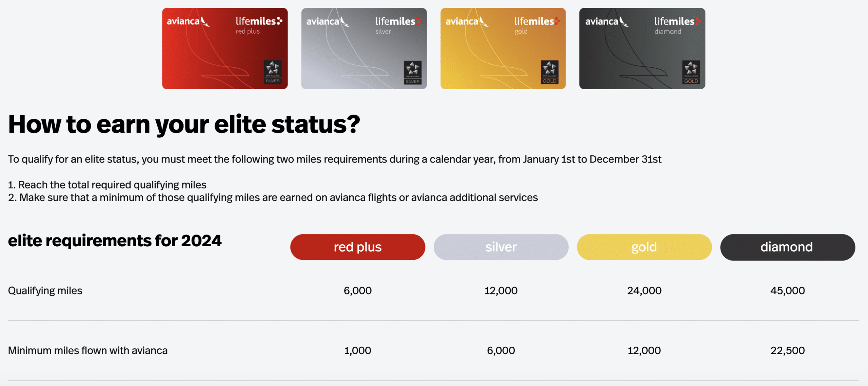Screen dimensions: 868x386
Task: Select the red plus tier pill
Action: (x=358, y=247)
